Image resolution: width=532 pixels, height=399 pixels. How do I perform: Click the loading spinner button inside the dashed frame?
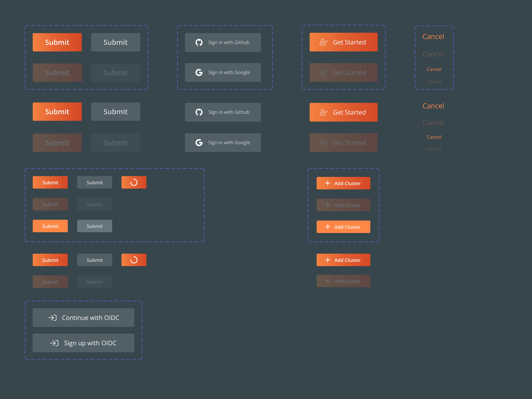coord(134,182)
